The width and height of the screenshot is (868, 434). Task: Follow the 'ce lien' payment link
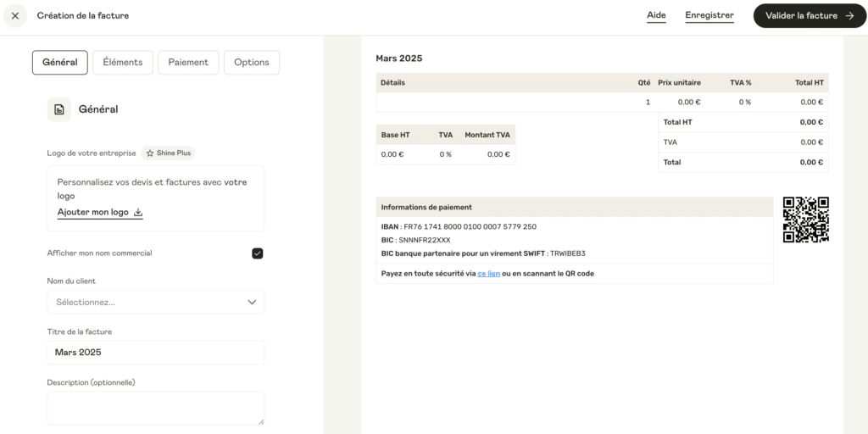click(x=489, y=274)
